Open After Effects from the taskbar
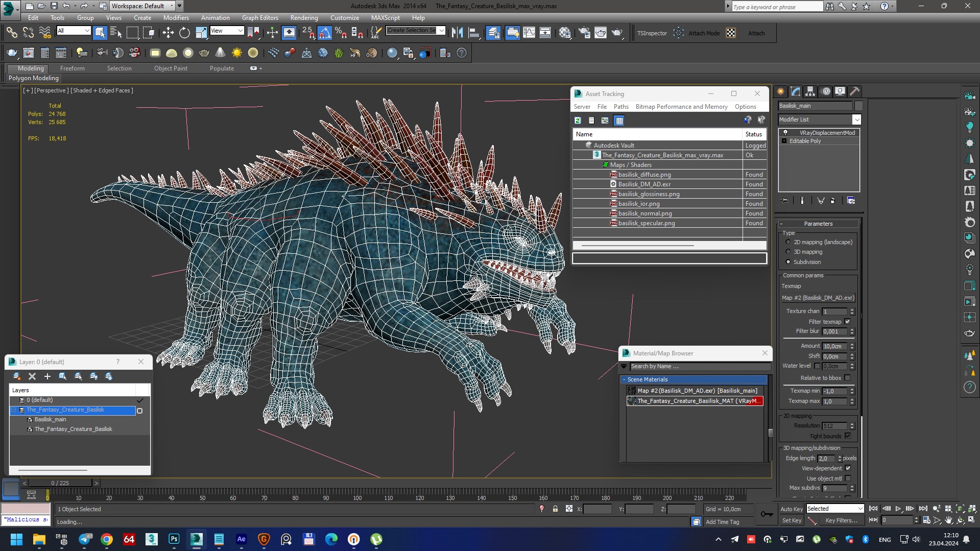This screenshot has width=980, height=551. tap(242, 539)
